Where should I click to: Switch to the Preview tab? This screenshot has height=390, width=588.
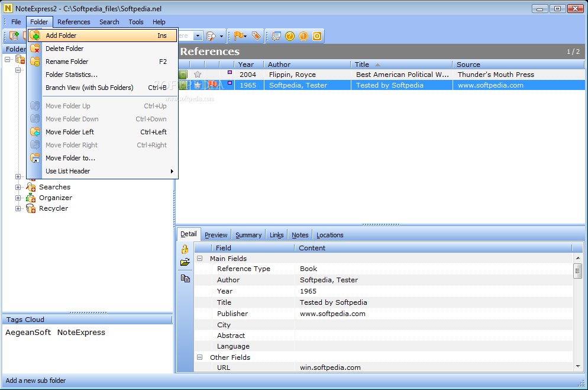point(216,235)
